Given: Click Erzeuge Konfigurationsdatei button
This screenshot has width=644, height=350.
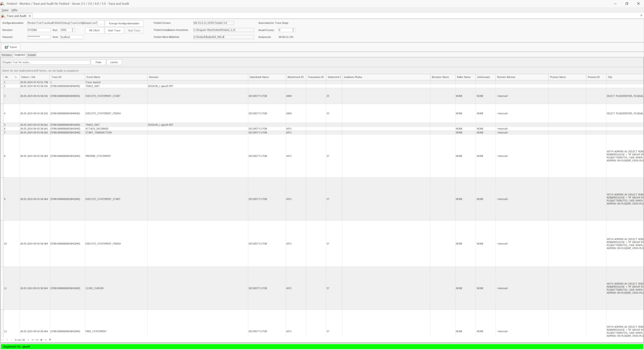Looking at the screenshot, I should (x=124, y=23).
